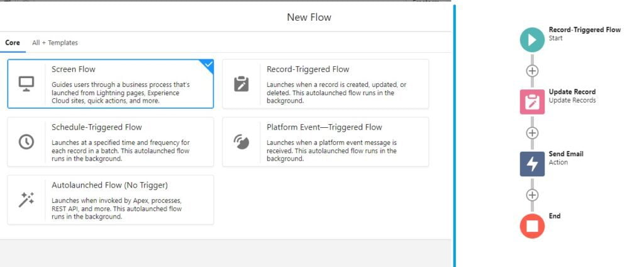Open the green Start play node
The width and height of the screenshot is (644, 267).
pyautogui.click(x=532, y=40)
